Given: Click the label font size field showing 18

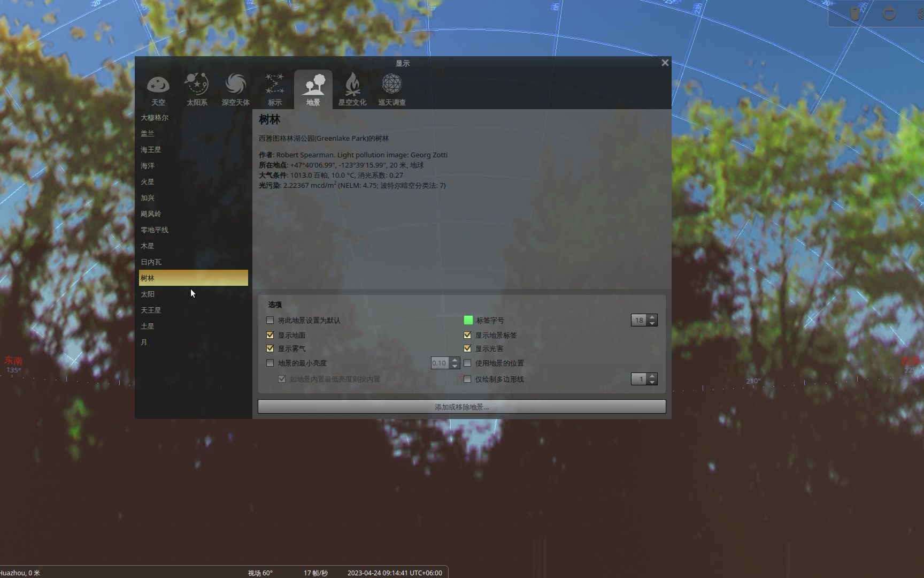Looking at the screenshot, I should (x=639, y=320).
